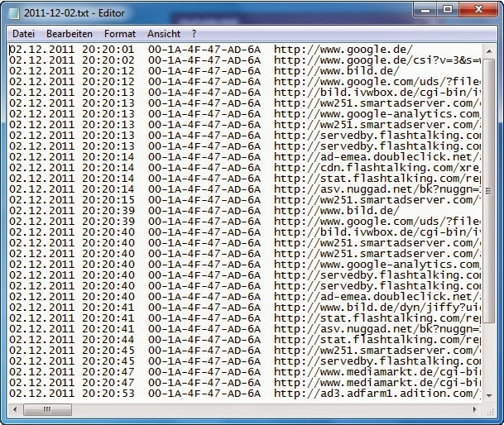The height and width of the screenshot is (425, 504).
Task: Click the timestamp 20:20:44
Action: pyautogui.click(x=108, y=340)
